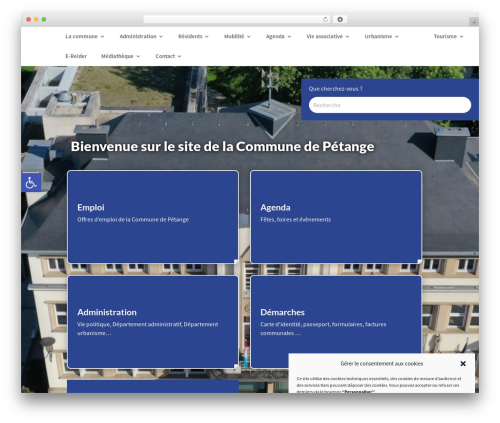Focus the Recherche search field
The image size is (500, 423).
390,105
